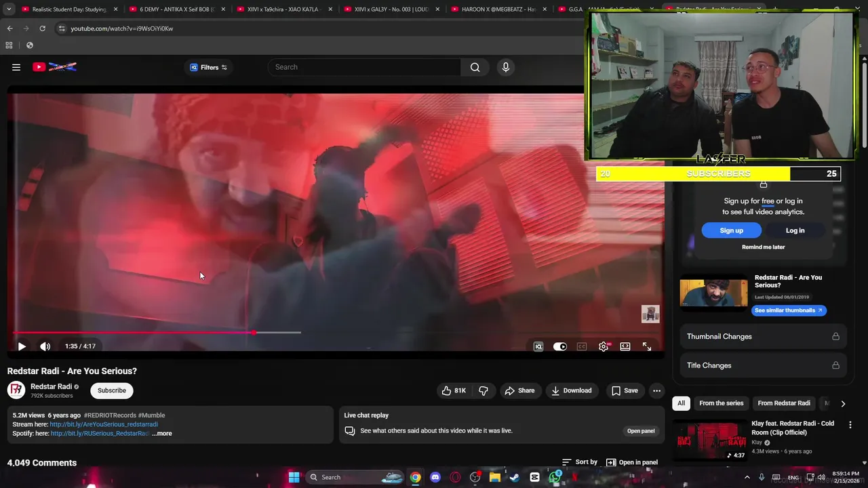Open vidIQ player overlay icon

pos(538,346)
